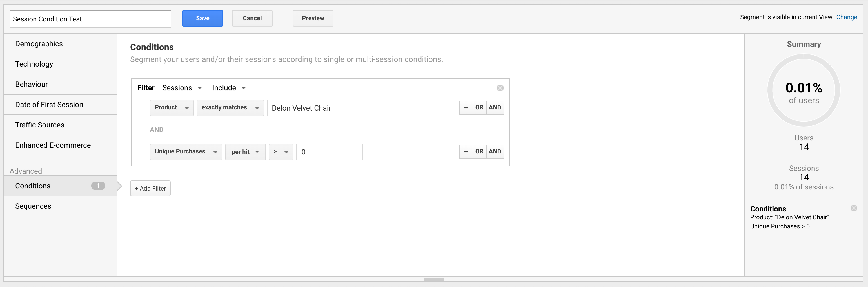Expand the Product dimension dropdown

pyautogui.click(x=172, y=108)
